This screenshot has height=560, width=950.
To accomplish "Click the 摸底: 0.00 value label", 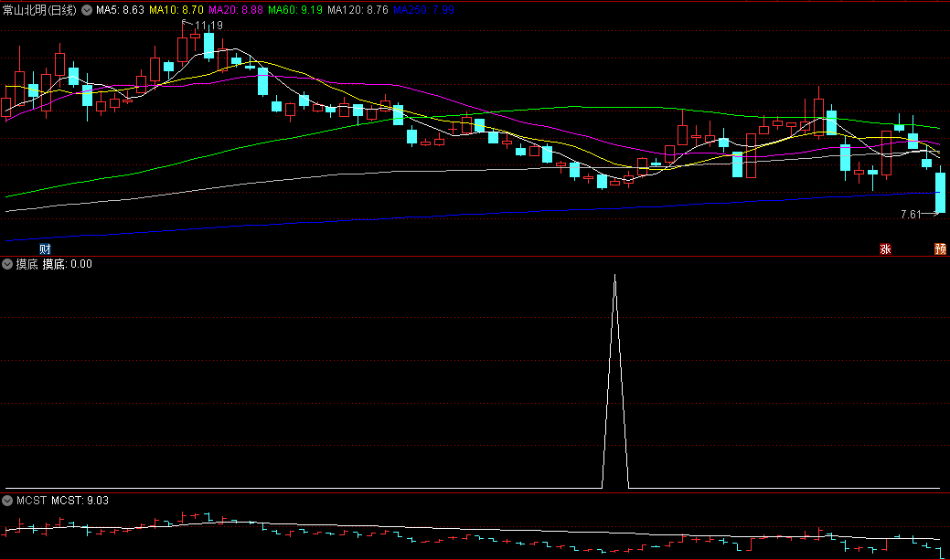I will point(67,264).
